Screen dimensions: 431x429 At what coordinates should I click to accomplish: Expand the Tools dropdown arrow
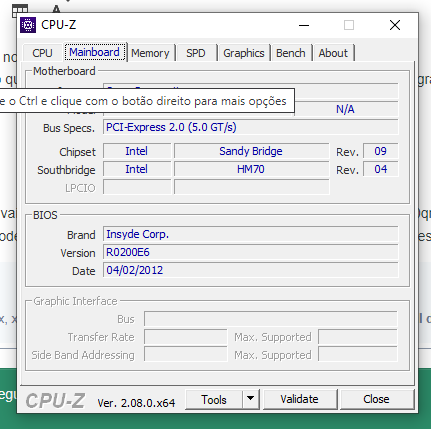(x=251, y=399)
